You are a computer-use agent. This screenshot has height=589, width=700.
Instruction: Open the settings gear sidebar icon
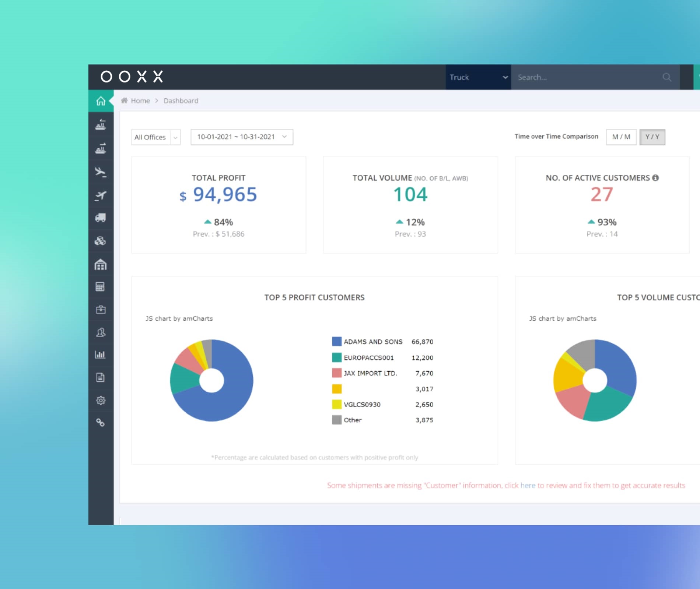click(101, 400)
